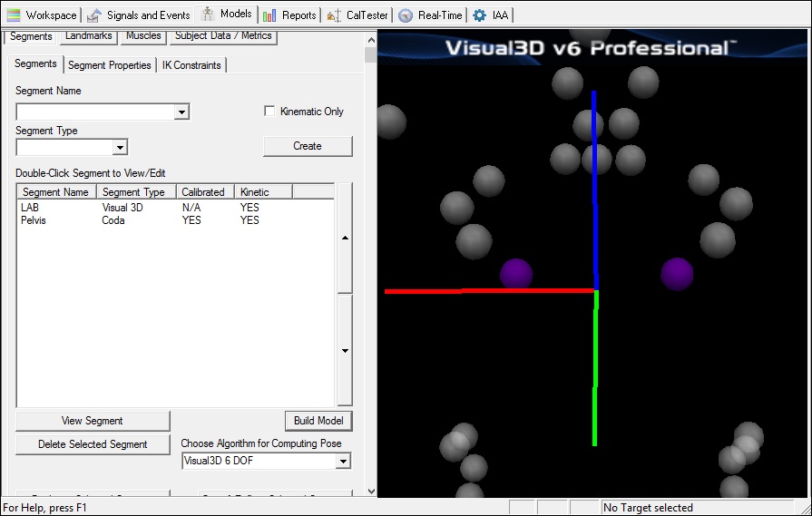Viewport: 812px width, 516px height.
Task: Click the left panel vertical scrollbar
Action: point(370,272)
